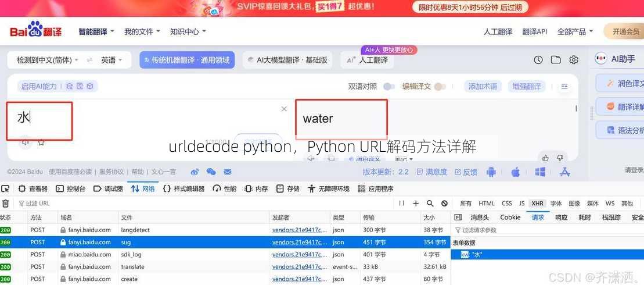
Task: Clear network requests with trash icon
Action: pos(5,203)
